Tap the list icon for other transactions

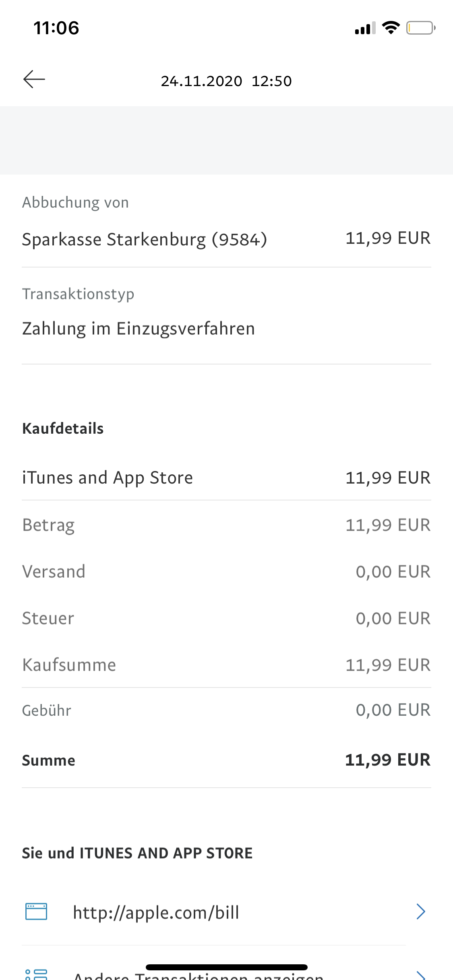point(36,974)
